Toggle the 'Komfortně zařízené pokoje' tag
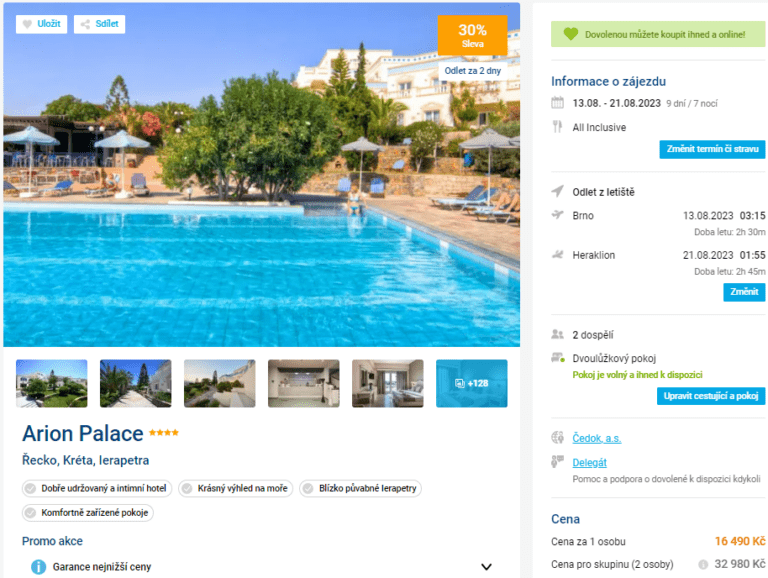768x578 pixels. [x=88, y=513]
